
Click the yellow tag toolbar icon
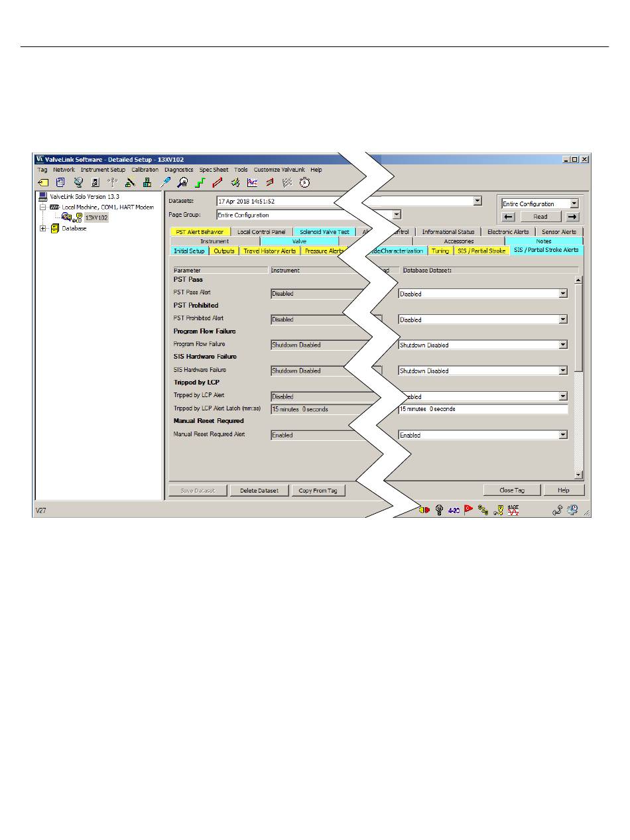(43, 182)
